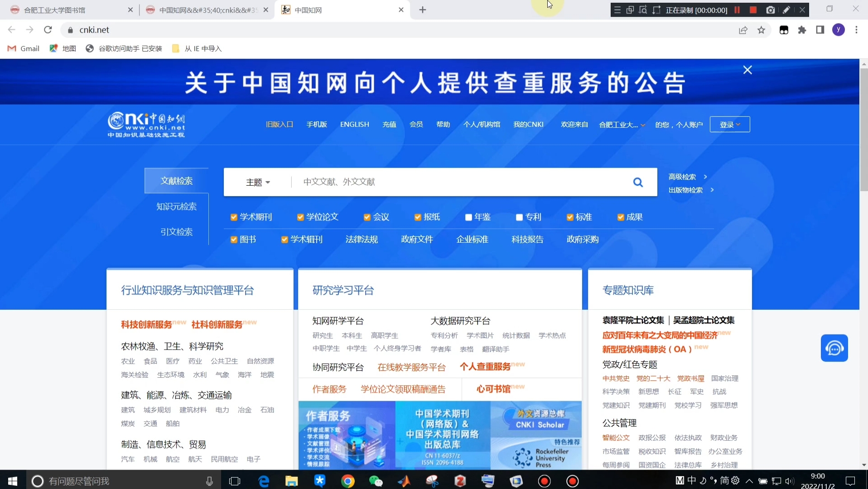Take a snapshot with the recorder camera icon
Screen dimensions: 868x489
pyautogui.click(x=770, y=10)
